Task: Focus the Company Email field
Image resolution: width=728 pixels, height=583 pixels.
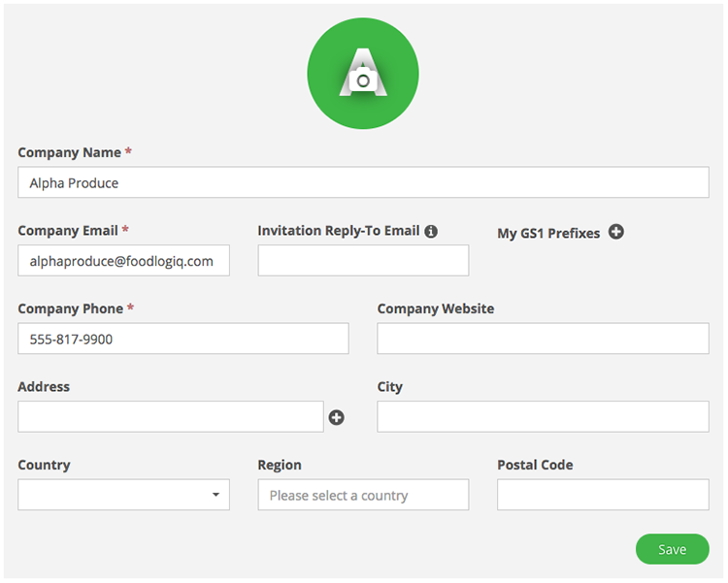Action: coord(123,260)
